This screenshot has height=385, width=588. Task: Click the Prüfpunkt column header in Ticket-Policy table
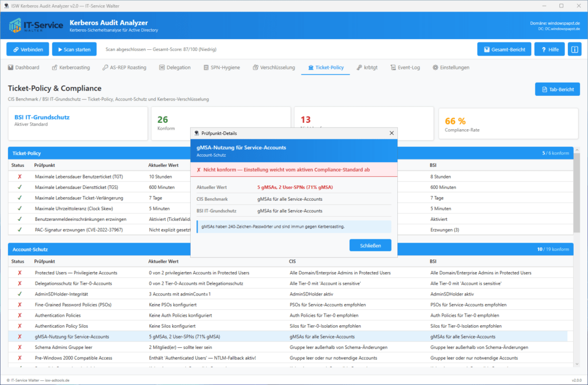pyautogui.click(x=44, y=165)
